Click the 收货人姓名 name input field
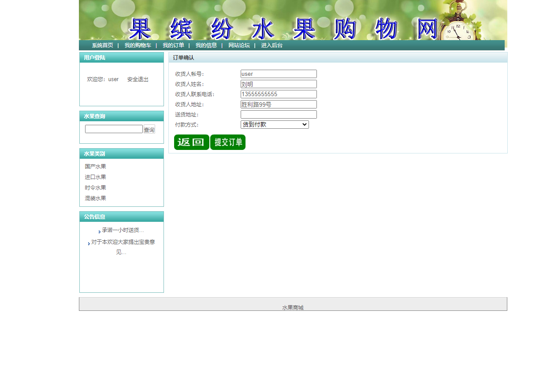The height and width of the screenshot is (392, 558). (x=279, y=84)
